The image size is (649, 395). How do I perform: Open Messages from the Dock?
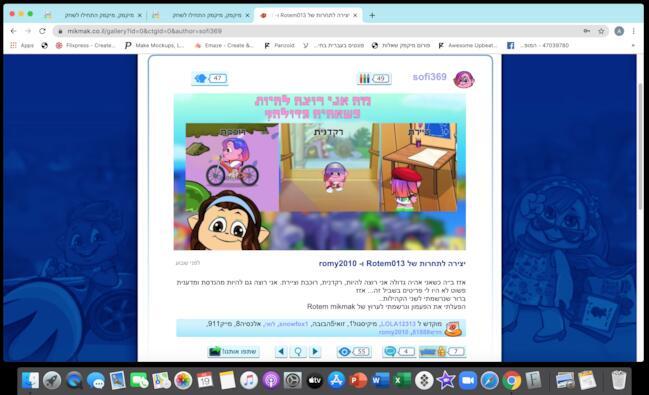pos(96,380)
